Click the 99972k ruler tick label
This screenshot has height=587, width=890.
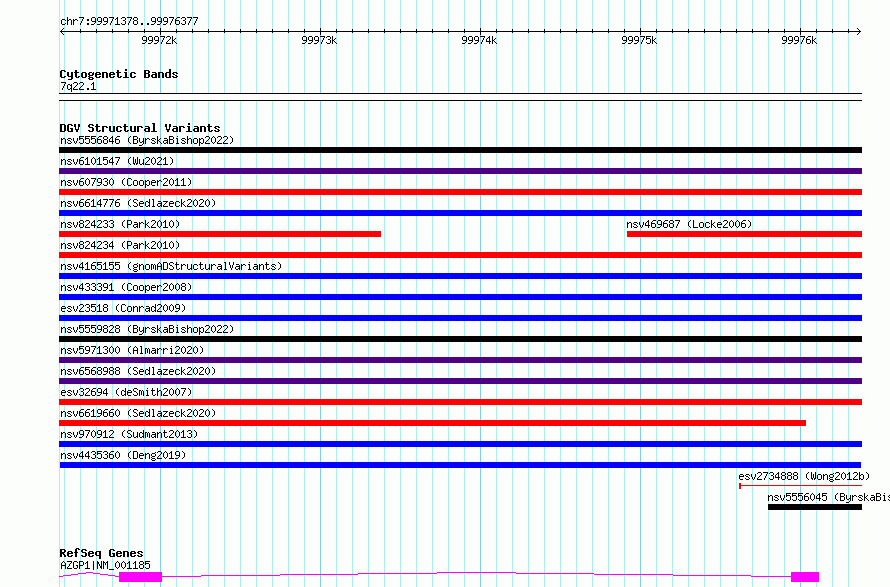pos(159,40)
